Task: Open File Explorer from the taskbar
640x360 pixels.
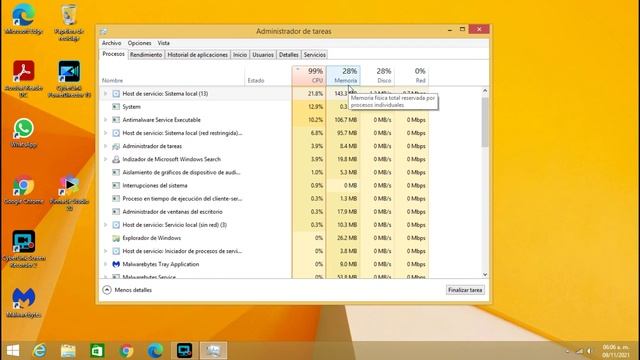Action: [68, 351]
